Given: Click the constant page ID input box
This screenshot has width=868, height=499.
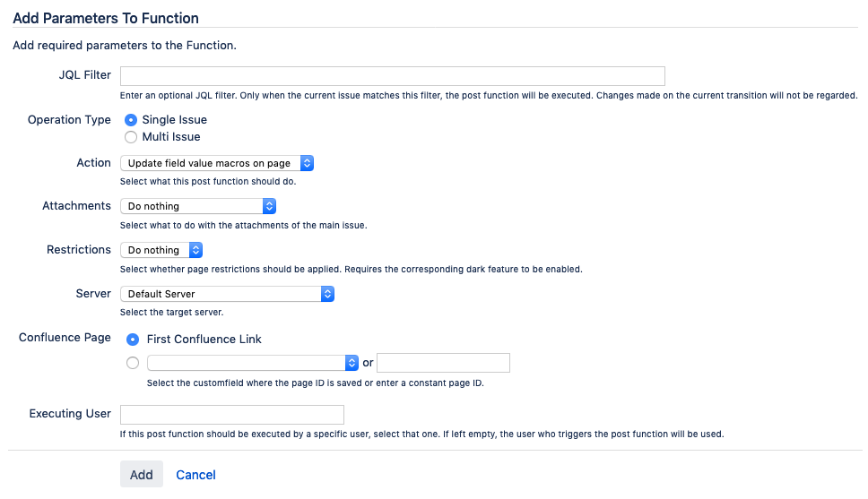Looking at the screenshot, I should [443, 363].
